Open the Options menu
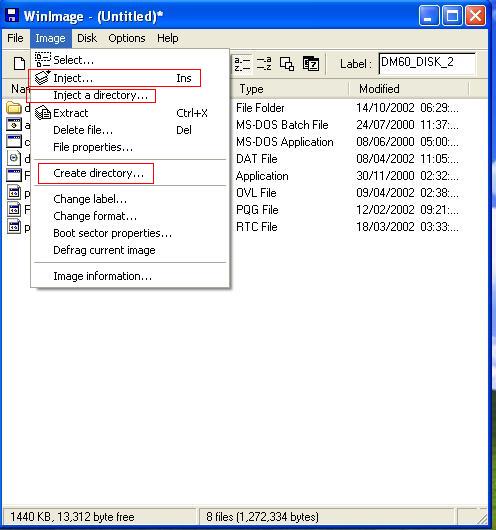This screenshot has height=530, width=496. (127, 38)
